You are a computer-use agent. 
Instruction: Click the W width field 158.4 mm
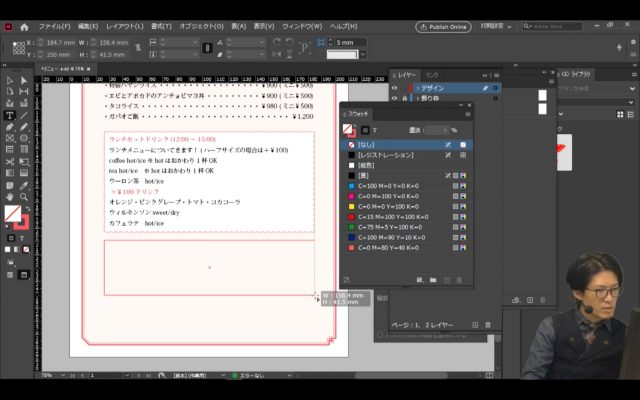coord(113,42)
